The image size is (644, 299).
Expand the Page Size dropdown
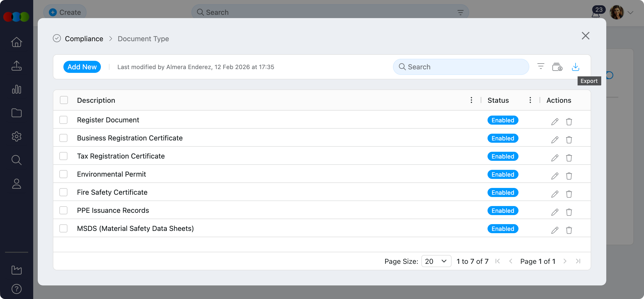coord(436,261)
